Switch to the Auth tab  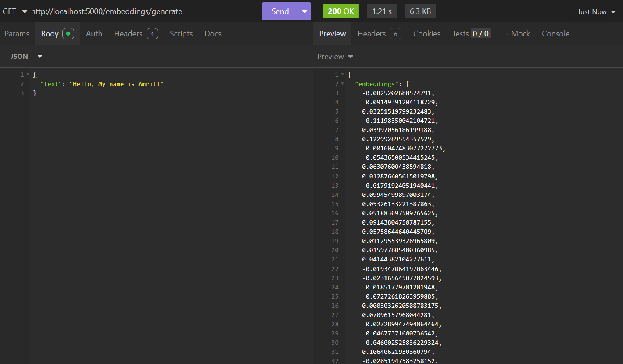tap(94, 34)
